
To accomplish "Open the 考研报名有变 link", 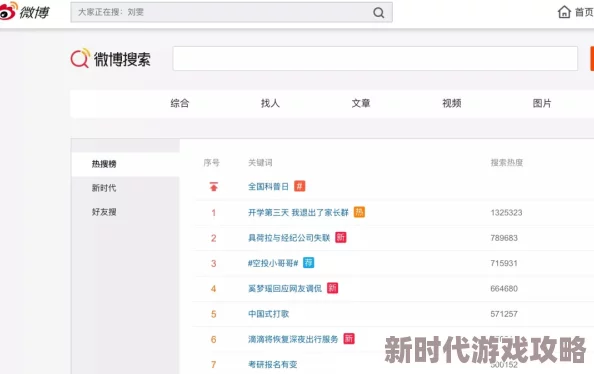I will tap(272, 365).
